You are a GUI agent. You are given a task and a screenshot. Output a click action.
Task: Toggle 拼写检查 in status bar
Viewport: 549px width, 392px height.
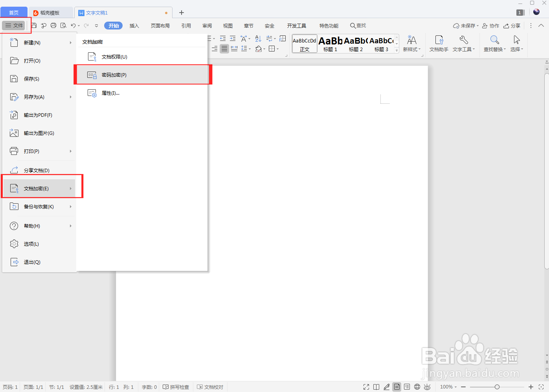176,387
